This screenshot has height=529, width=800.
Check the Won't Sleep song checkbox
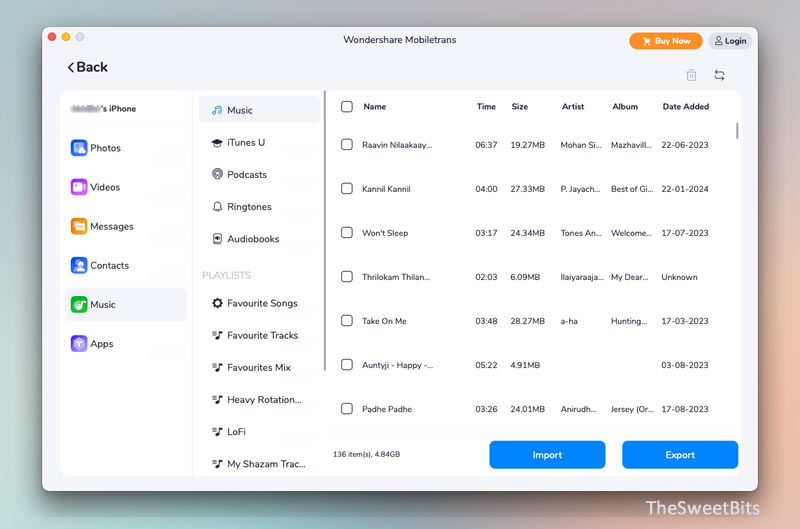(347, 233)
